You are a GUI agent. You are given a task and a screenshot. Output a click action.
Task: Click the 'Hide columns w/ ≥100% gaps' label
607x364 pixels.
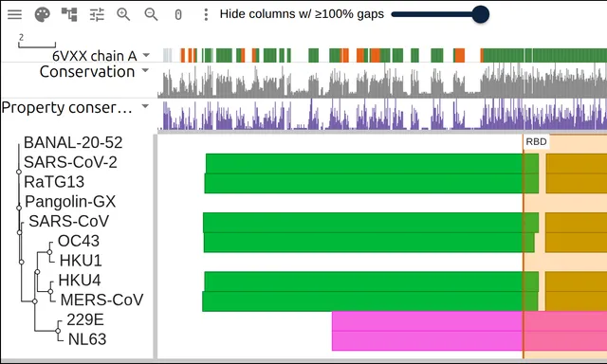click(302, 14)
